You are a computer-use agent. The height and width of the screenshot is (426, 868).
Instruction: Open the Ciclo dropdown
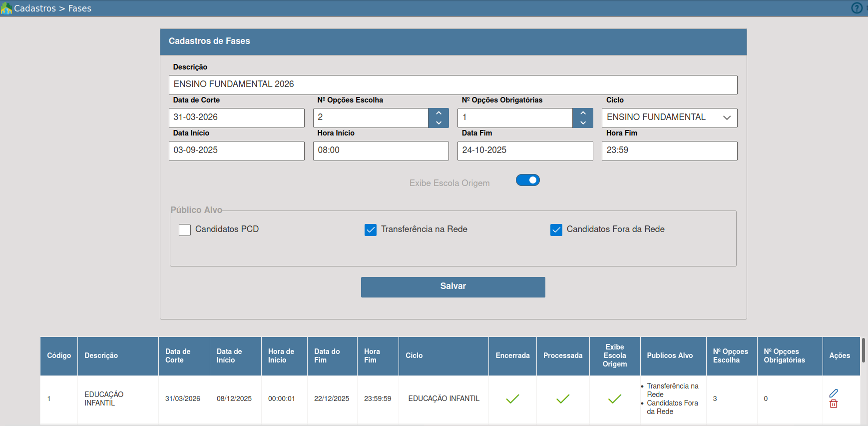point(669,118)
